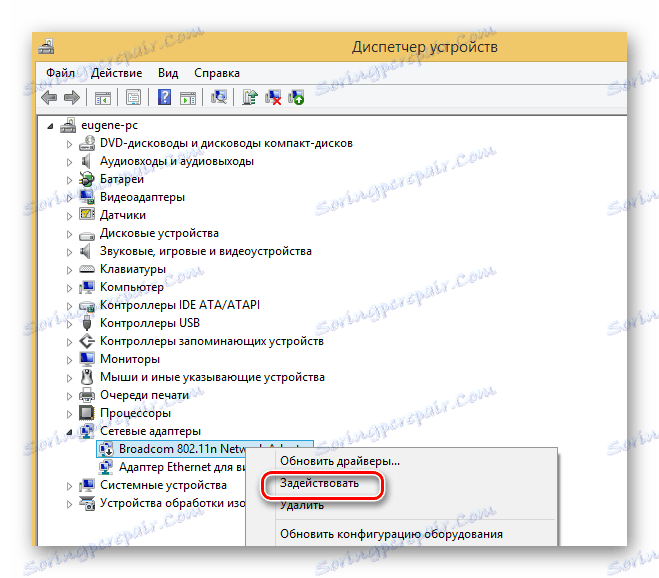Image resolution: width=659 pixels, height=578 pixels.
Task: Expand DVD-дисководы и дисководы компакт-дисков
Action: (69, 144)
